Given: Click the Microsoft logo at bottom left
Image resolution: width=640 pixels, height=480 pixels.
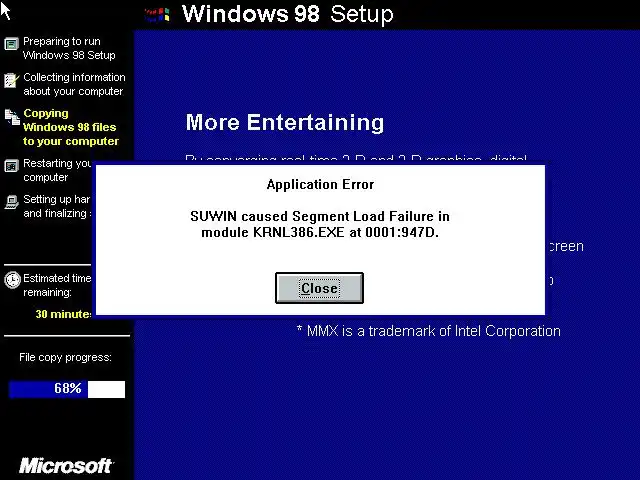Looking at the screenshot, I should [66, 466].
